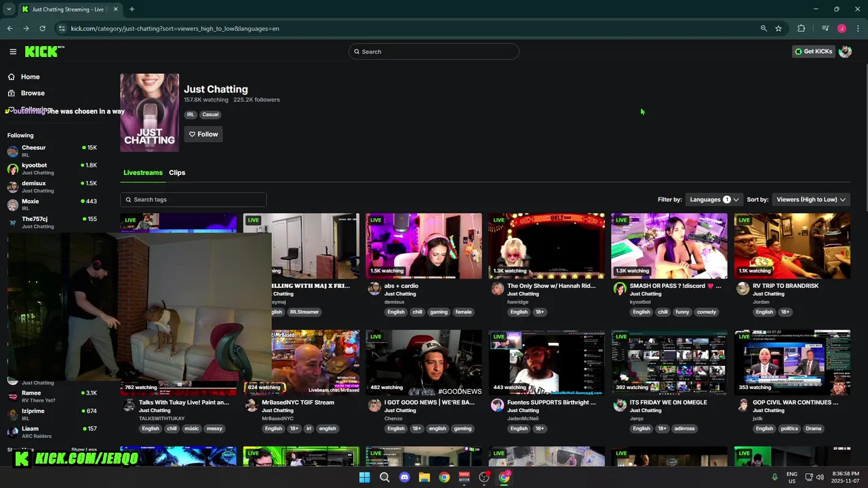868x488 pixels.
Task: Click Chenzo avatar under GOOD NEWS stream
Action: point(374,405)
